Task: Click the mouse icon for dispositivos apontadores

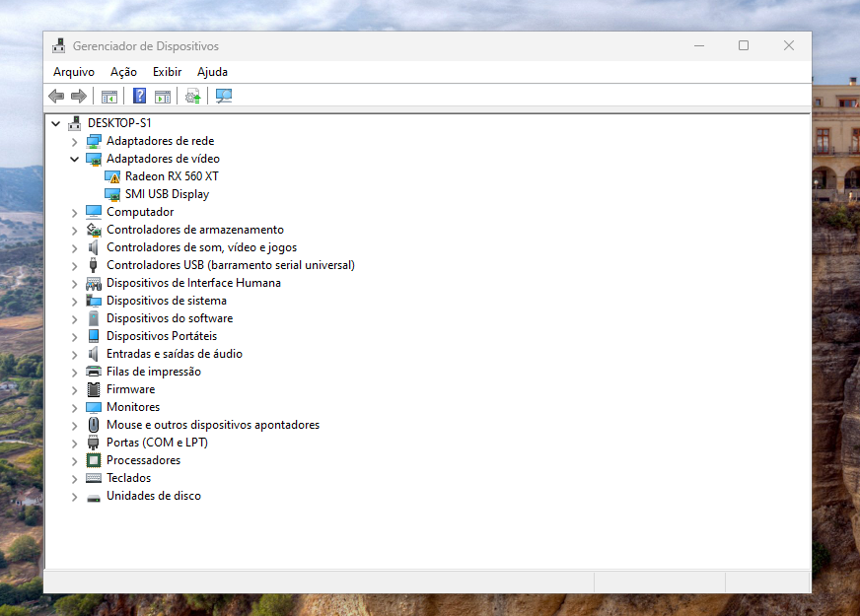Action: tap(94, 425)
